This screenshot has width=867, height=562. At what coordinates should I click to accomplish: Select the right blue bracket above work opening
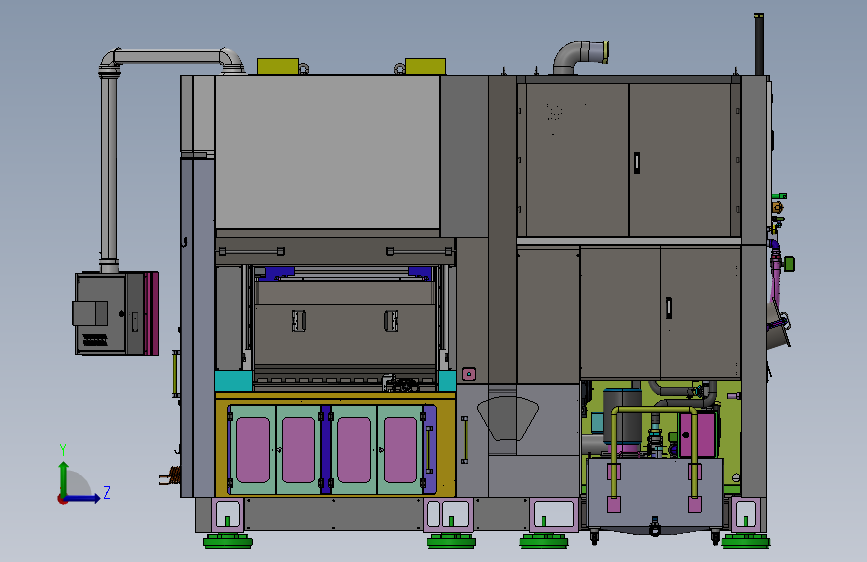click(x=420, y=273)
